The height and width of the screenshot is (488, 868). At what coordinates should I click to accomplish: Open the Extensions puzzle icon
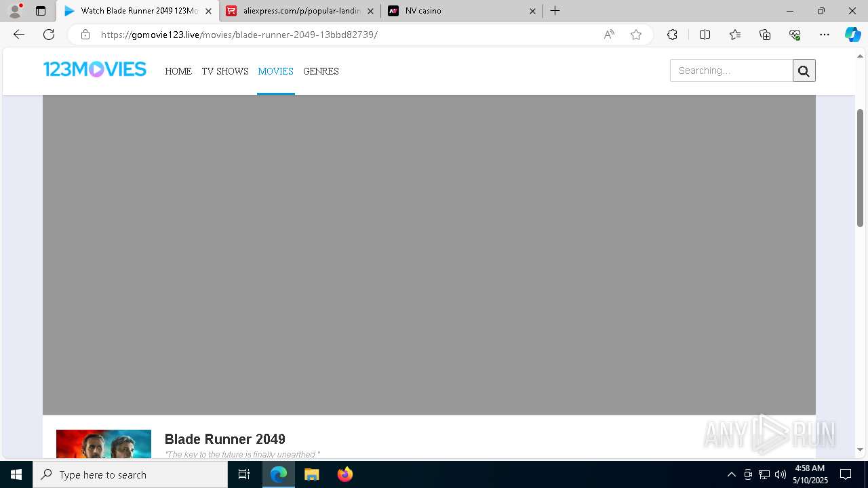click(672, 35)
